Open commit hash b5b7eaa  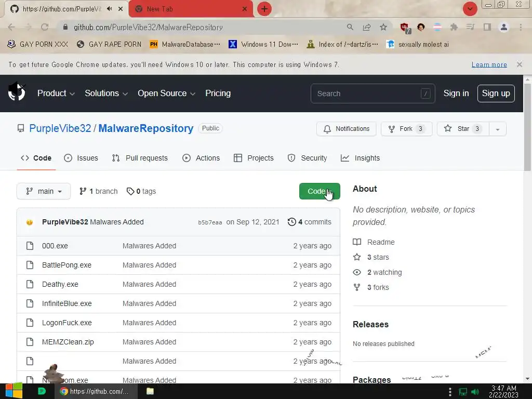[210, 222]
